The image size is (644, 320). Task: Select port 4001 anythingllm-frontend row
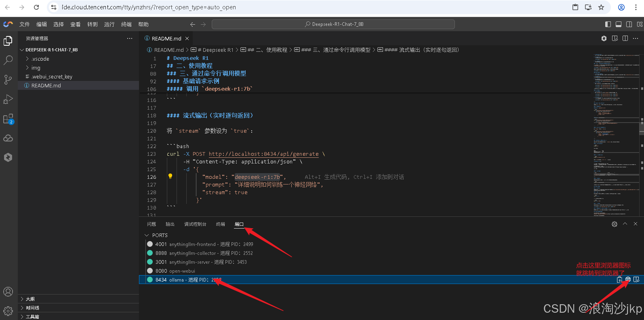(x=391, y=244)
